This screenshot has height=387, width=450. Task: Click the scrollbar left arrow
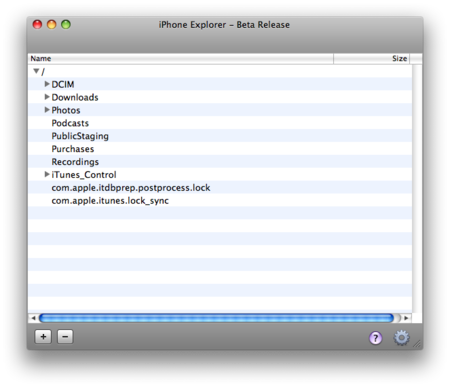(33, 318)
